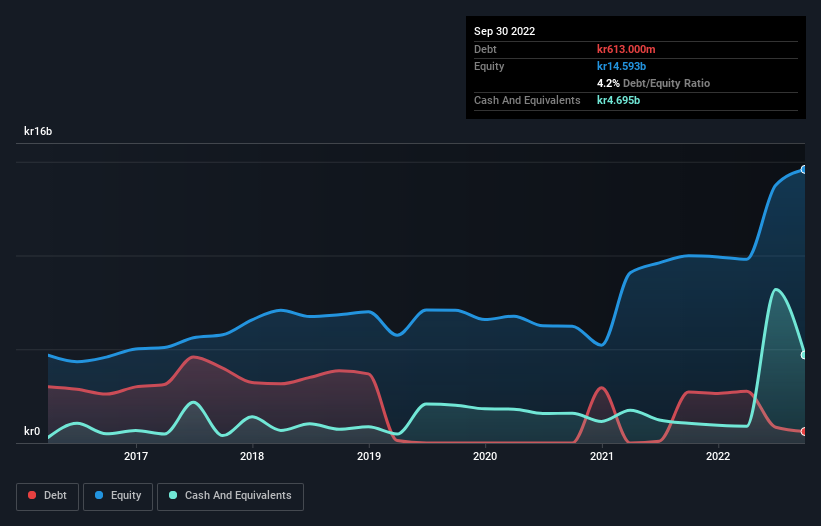
Task: Click the Debt label in tooltip
Action: pyautogui.click(x=485, y=49)
